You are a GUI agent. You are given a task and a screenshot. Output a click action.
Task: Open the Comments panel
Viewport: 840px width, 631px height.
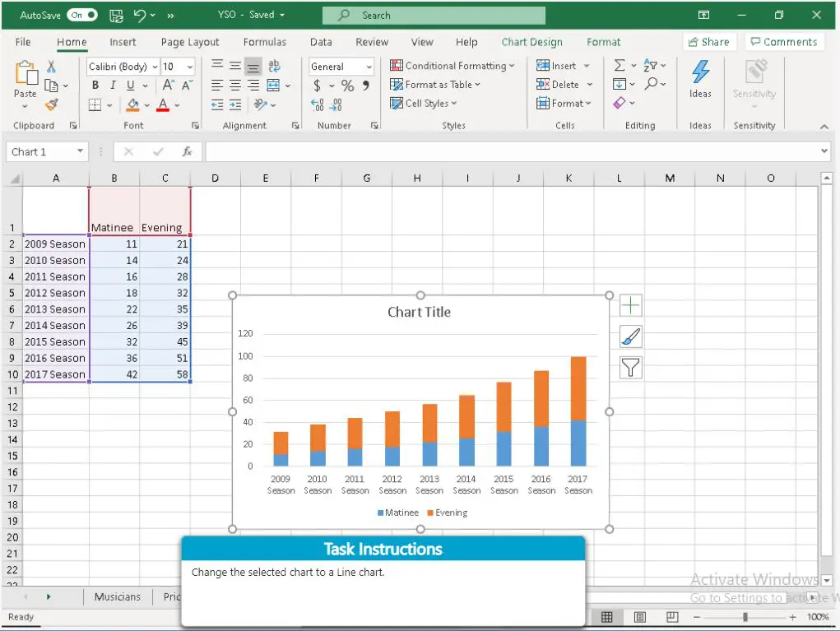click(x=783, y=42)
